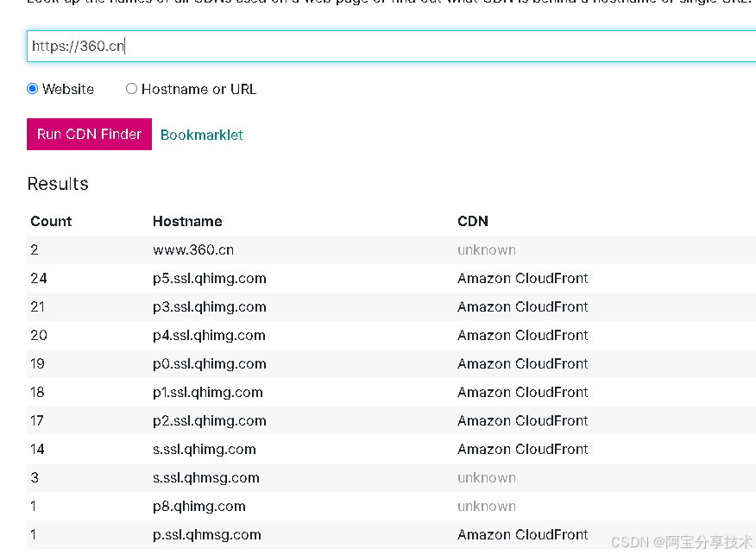Click Amazon CloudFront in the p5.ssl.qhimg.com row
This screenshot has width=756, height=555.
(523, 278)
